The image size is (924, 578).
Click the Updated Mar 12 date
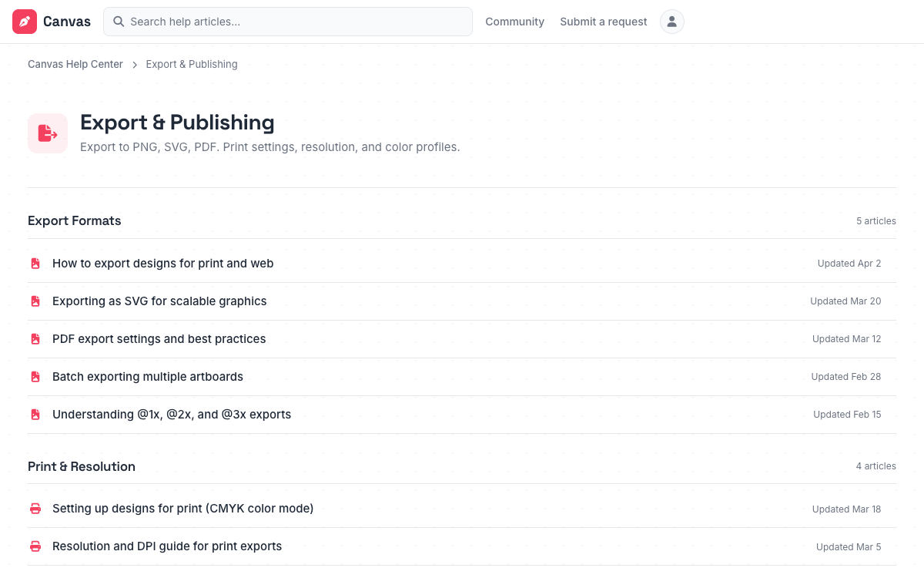847,339
